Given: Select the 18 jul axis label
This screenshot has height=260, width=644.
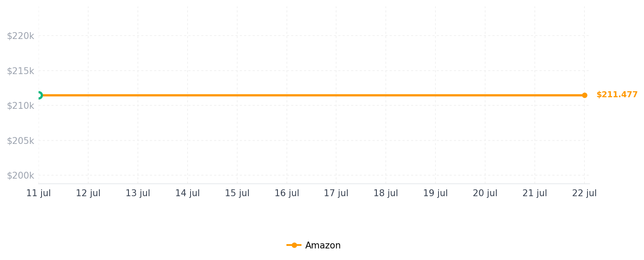Looking at the screenshot, I should click(x=386, y=193).
